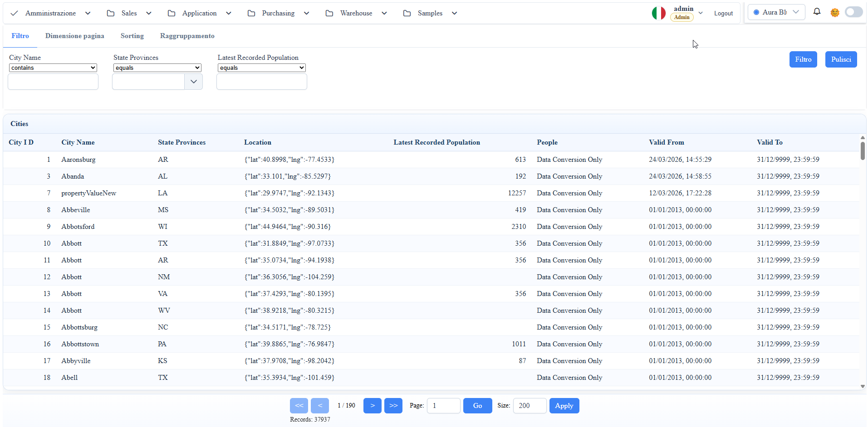The image size is (868, 427).
Task: Go to the first page button
Action: click(x=299, y=406)
